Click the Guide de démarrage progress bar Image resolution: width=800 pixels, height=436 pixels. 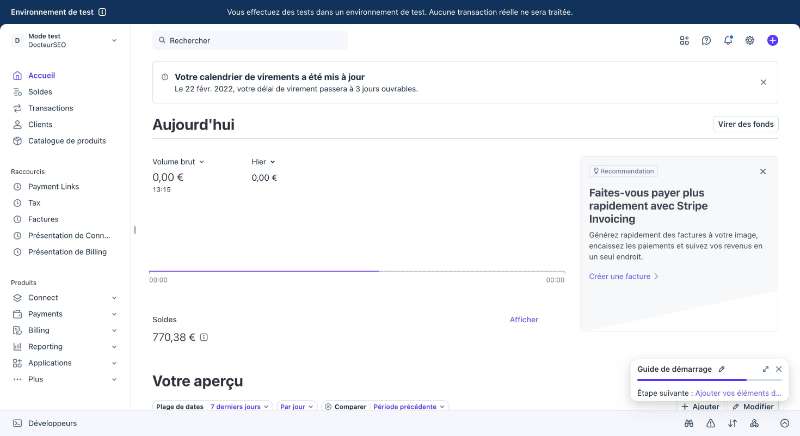coord(709,380)
